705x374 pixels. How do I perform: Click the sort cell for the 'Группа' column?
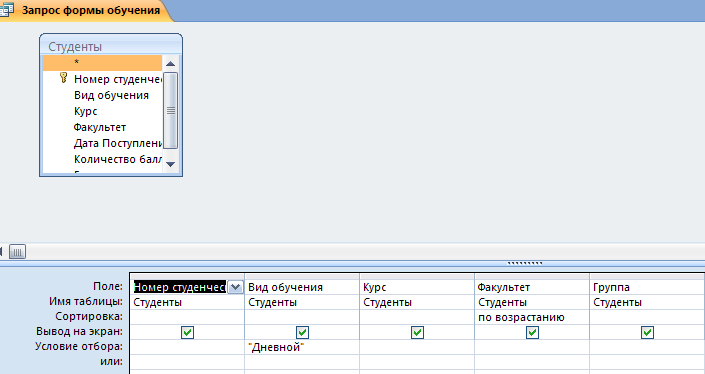(647, 317)
